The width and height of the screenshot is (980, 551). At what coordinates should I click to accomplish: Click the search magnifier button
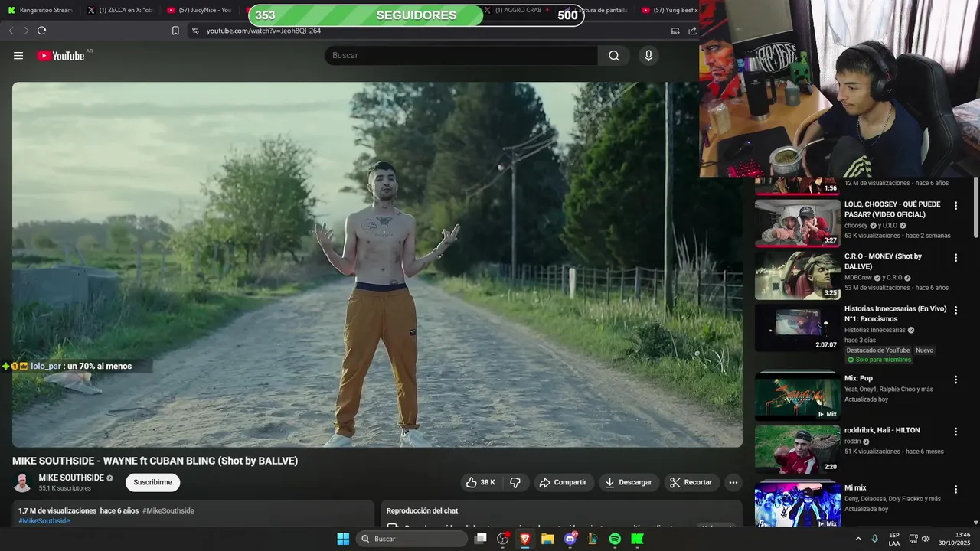[614, 55]
